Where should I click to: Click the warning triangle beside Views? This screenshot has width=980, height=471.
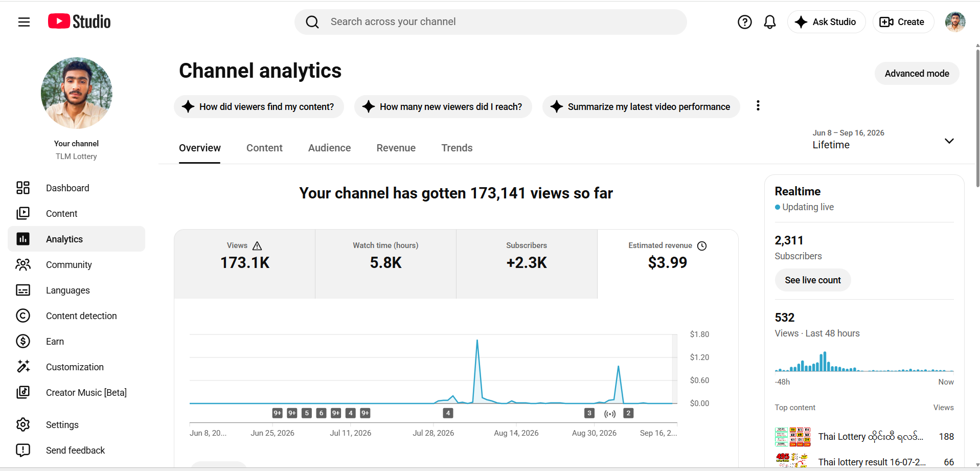[x=257, y=246]
